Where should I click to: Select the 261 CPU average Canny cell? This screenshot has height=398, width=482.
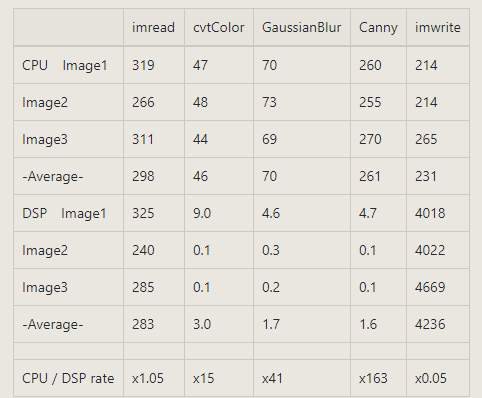click(x=370, y=176)
